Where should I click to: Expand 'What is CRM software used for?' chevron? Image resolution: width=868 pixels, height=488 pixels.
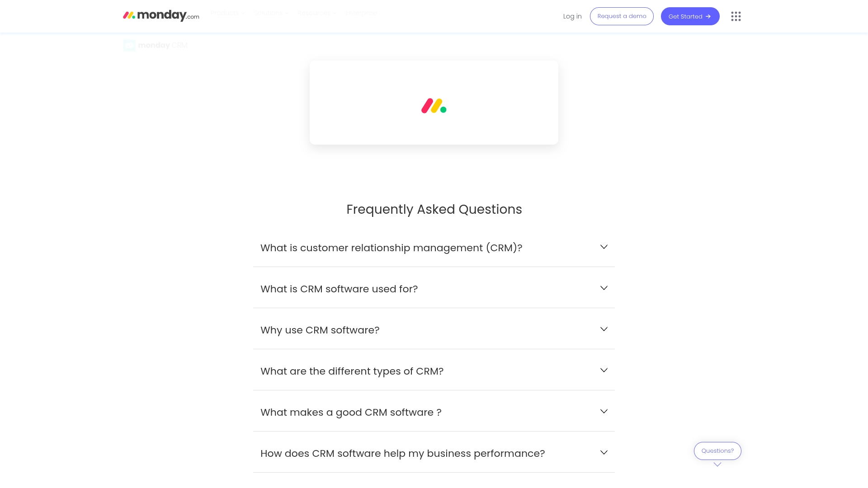604,288
